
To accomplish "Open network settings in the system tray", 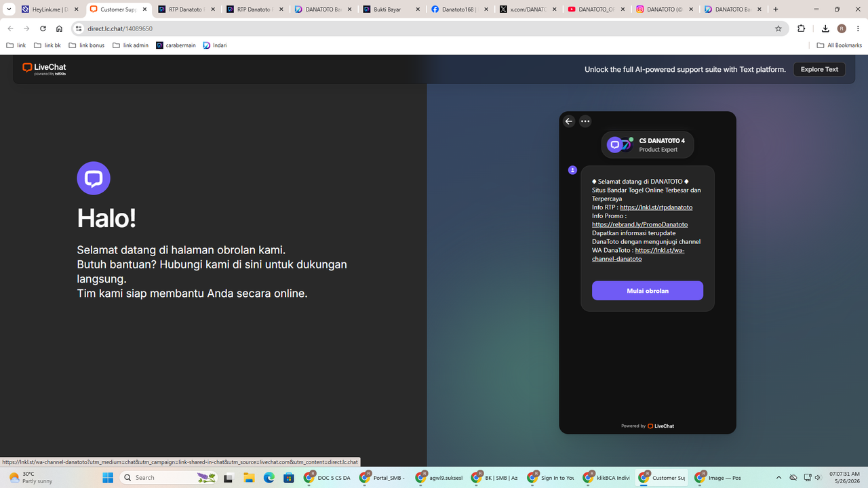I will point(807,478).
